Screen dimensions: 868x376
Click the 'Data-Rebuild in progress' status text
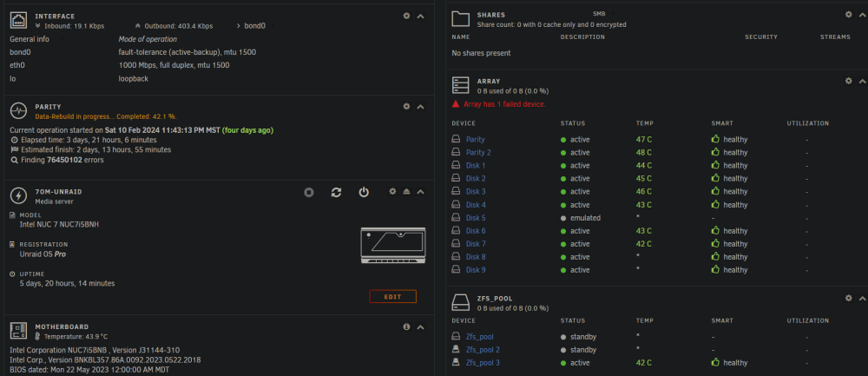tap(106, 116)
